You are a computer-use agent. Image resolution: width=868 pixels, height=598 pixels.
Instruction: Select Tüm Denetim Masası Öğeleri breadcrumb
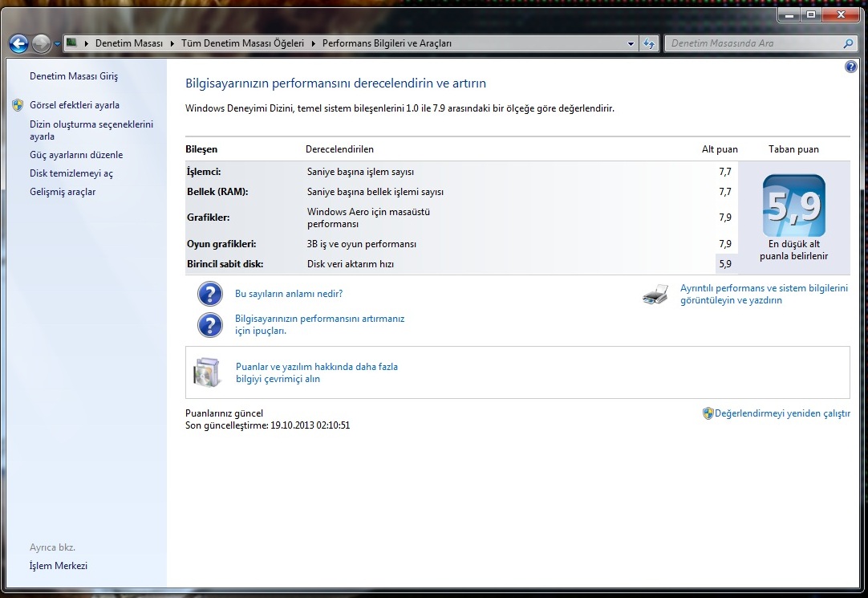point(242,43)
